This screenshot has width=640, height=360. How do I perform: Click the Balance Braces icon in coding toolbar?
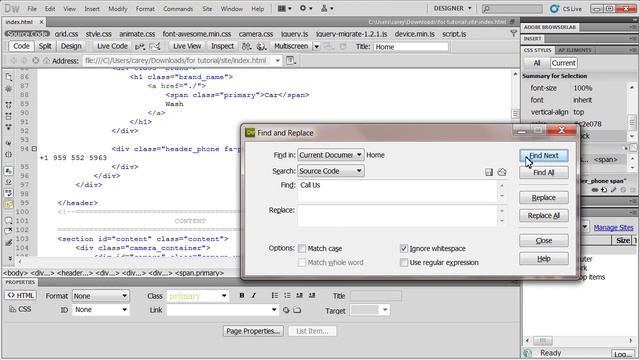(x=9, y=155)
